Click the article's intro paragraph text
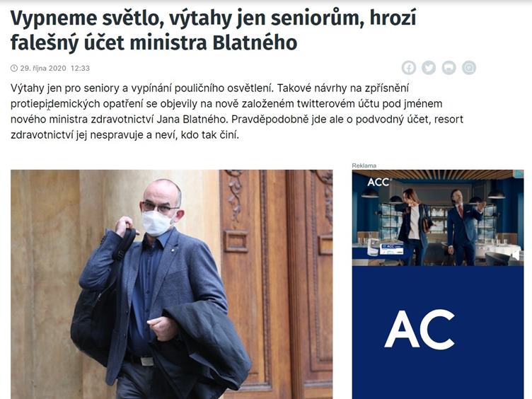532x399 pixels. point(237,111)
